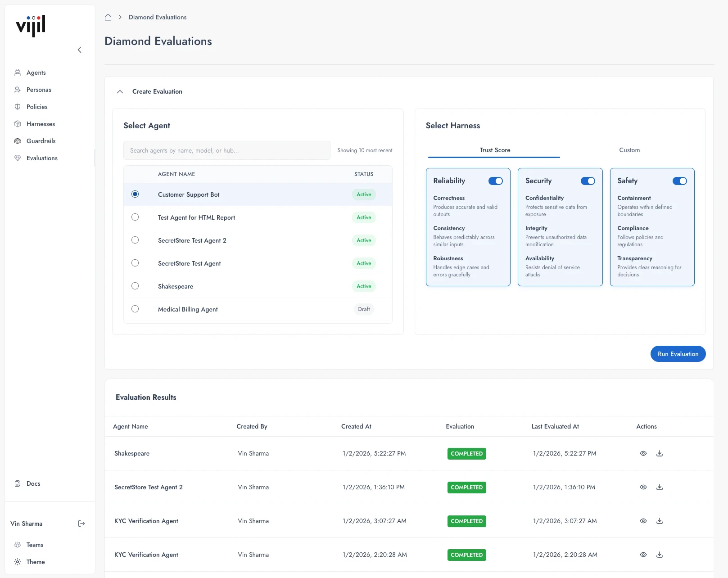Disable the Security harness toggle
728x578 pixels.
(x=588, y=181)
